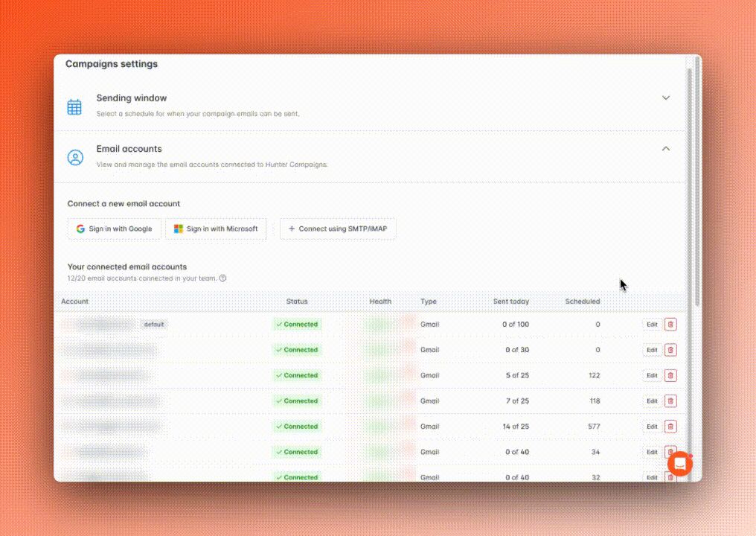Delete the default account with trash icon

tap(670, 325)
